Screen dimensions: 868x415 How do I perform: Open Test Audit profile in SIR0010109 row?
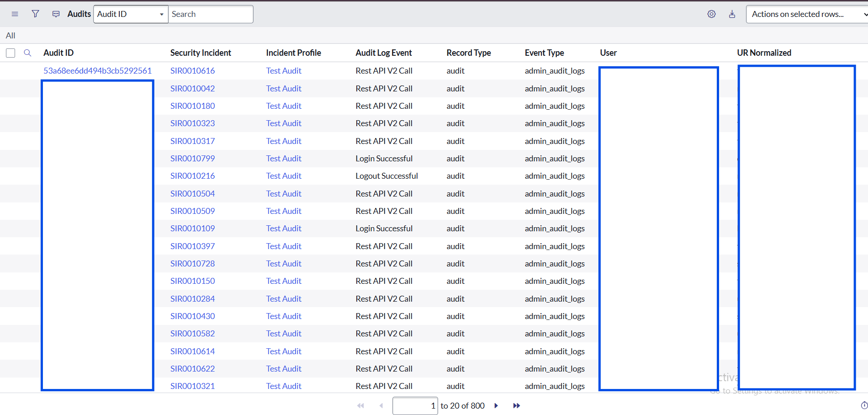[x=284, y=229]
